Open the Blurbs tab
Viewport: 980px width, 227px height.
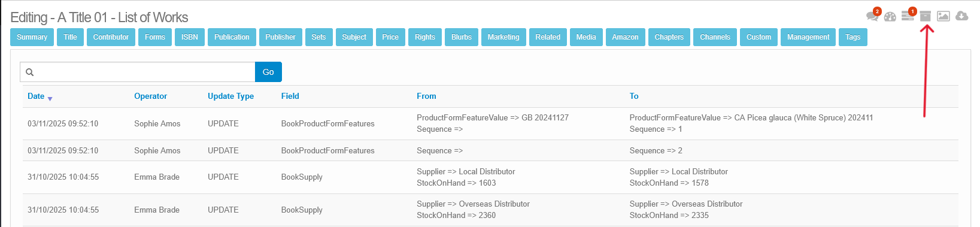point(462,37)
